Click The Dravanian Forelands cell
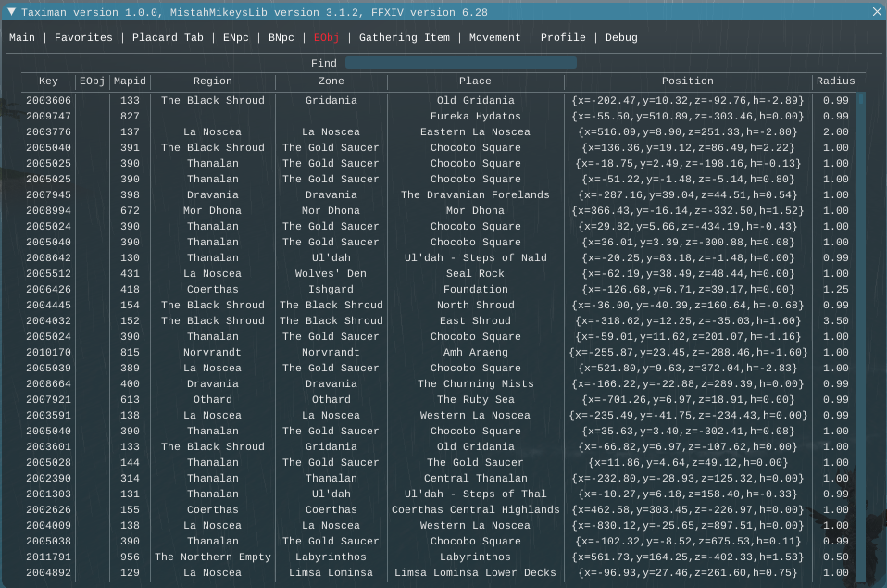This screenshot has height=588, width=887. point(475,194)
